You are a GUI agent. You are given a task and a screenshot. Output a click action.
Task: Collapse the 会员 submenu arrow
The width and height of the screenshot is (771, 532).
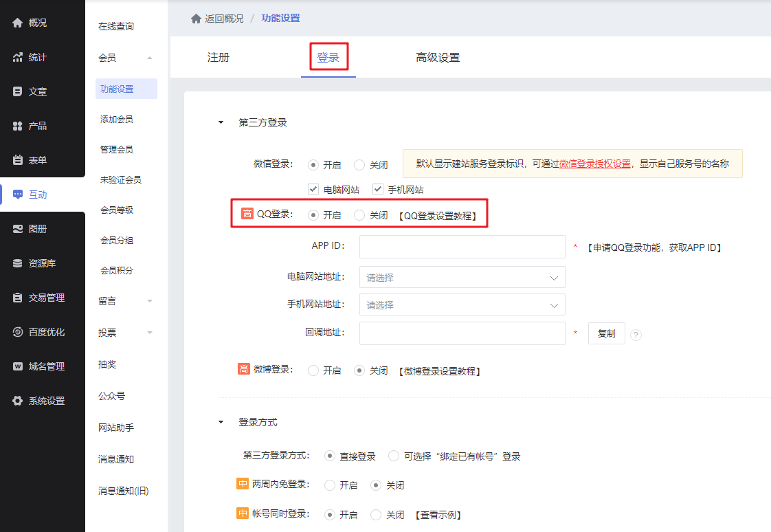pyautogui.click(x=150, y=58)
